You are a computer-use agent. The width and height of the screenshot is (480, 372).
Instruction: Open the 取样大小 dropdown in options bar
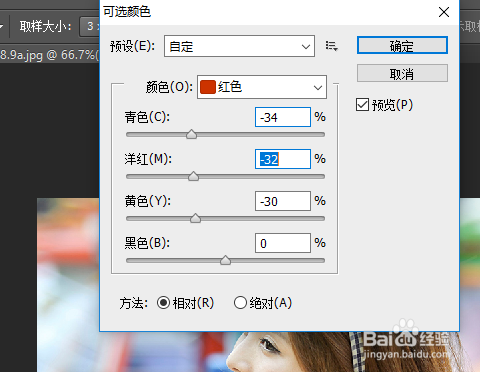[90, 26]
